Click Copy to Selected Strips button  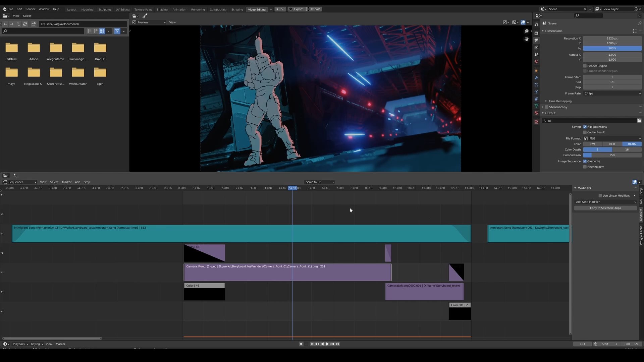coord(605,208)
